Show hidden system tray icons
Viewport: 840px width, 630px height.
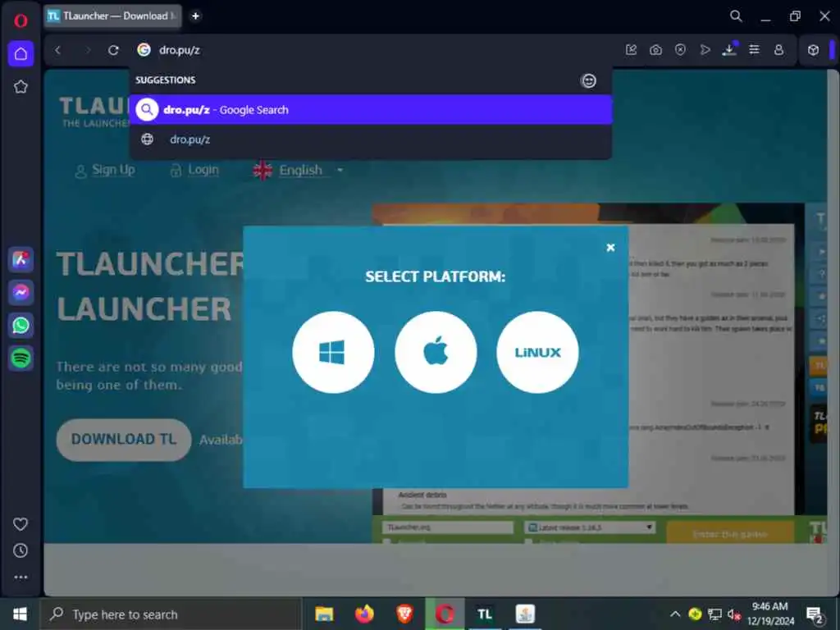[x=675, y=614]
